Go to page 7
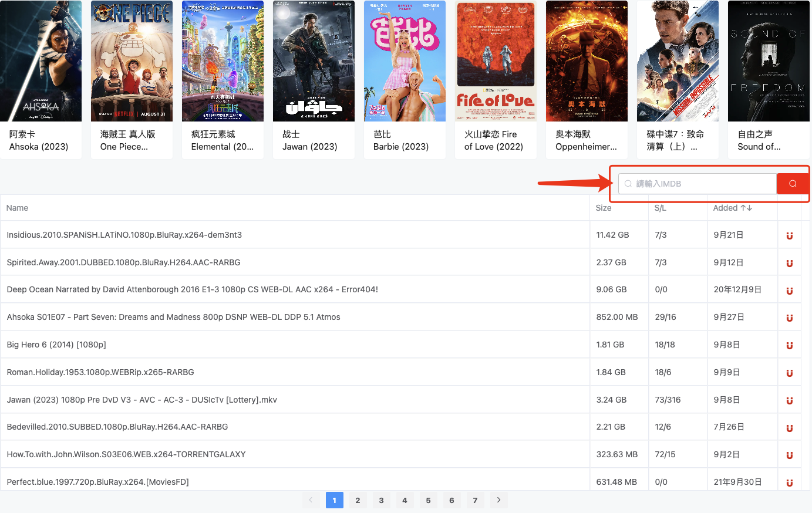Viewport: 812px width, 513px height. (475, 500)
